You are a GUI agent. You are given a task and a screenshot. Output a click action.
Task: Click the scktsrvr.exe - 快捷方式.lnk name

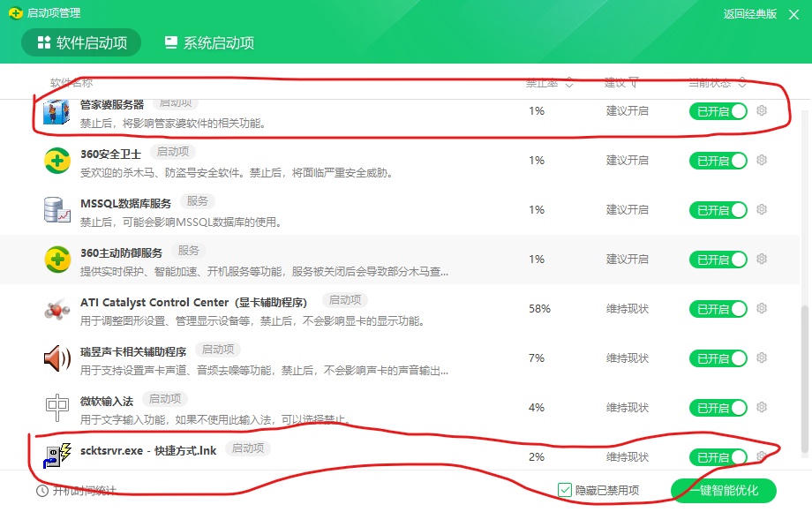click(148, 450)
